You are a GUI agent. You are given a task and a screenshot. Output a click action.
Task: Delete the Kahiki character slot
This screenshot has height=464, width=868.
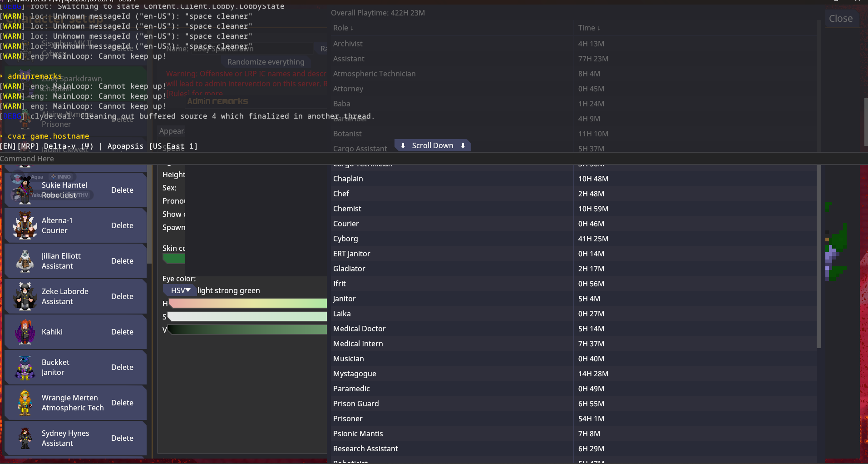122,332
